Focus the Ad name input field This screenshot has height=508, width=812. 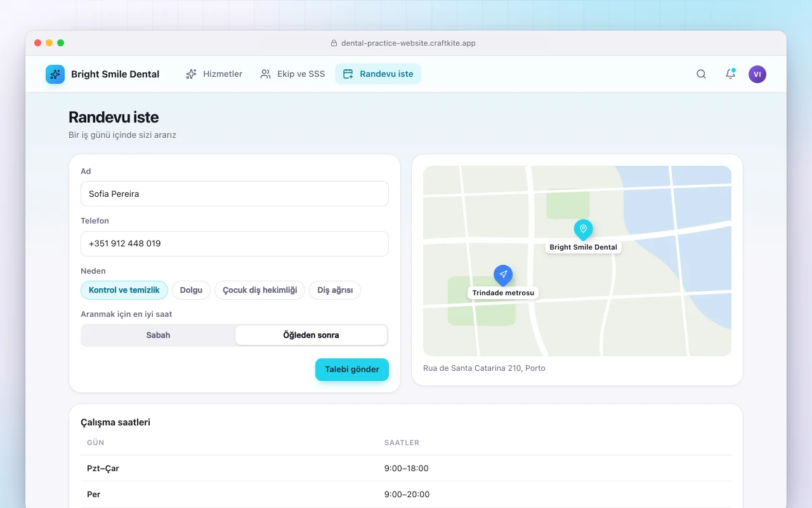pos(235,194)
